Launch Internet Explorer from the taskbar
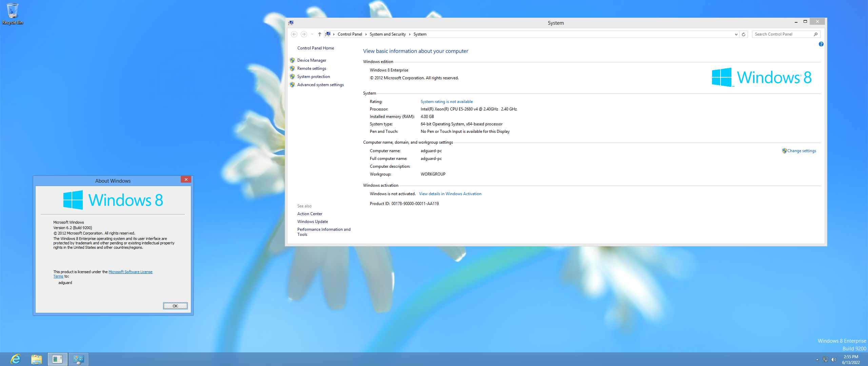868x366 pixels. click(16, 359)
